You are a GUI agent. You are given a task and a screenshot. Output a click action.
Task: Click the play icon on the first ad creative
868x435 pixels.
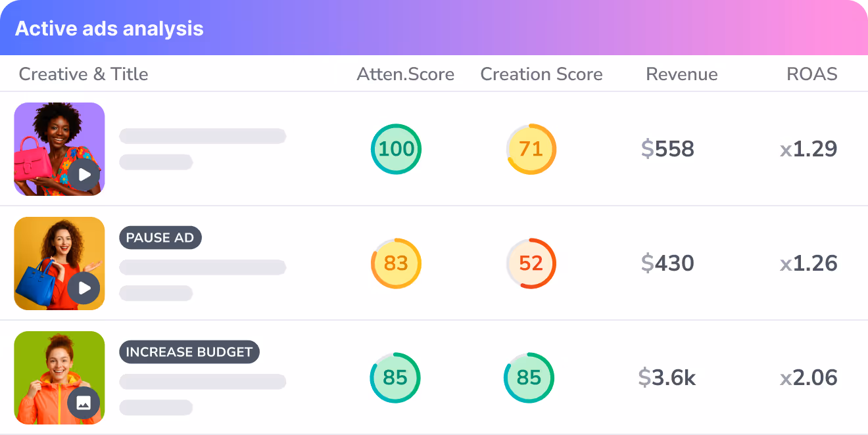pyautogui.click(x=85, y=174)
